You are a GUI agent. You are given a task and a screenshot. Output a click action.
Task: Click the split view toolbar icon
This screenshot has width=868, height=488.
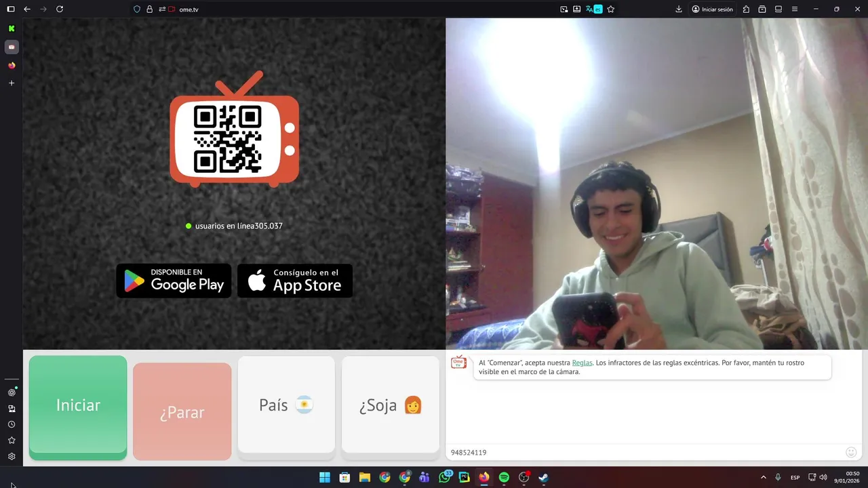coord(778,9)
